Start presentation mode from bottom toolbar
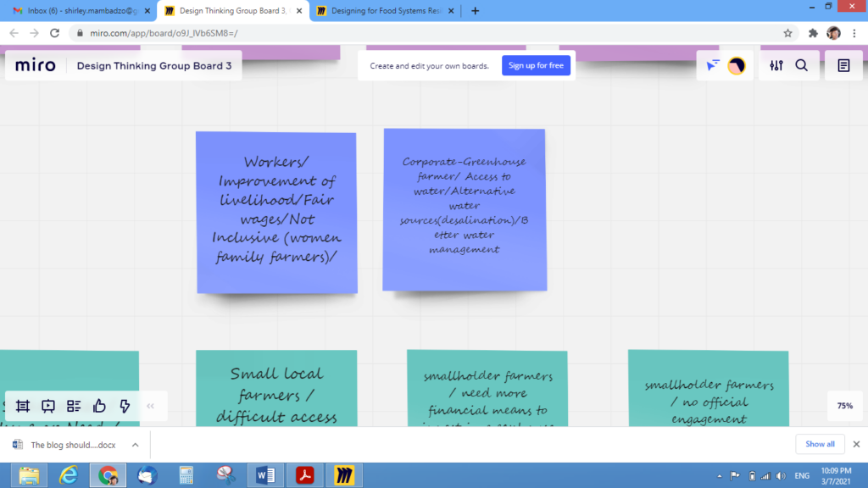Image resolution: width=868 pixels, height=488 pixels. [x=48, y=406]
